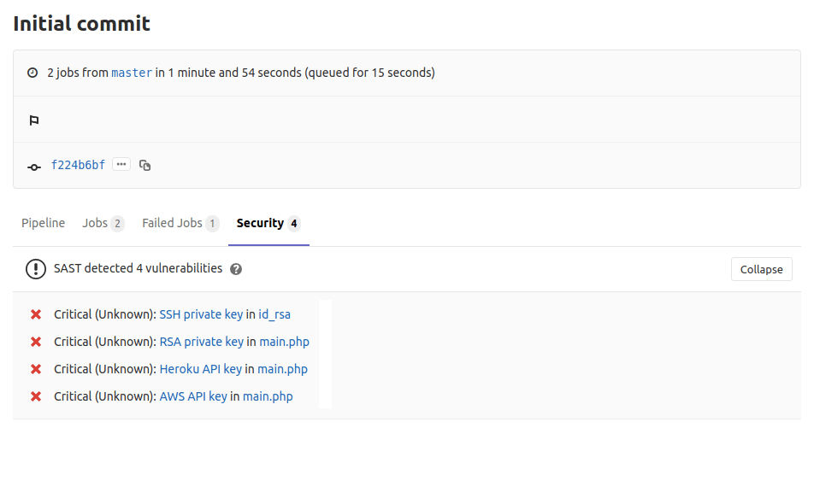Open commit f224b6bf
The width and height of the screenshot is (814, 504).
coord(79,164)
